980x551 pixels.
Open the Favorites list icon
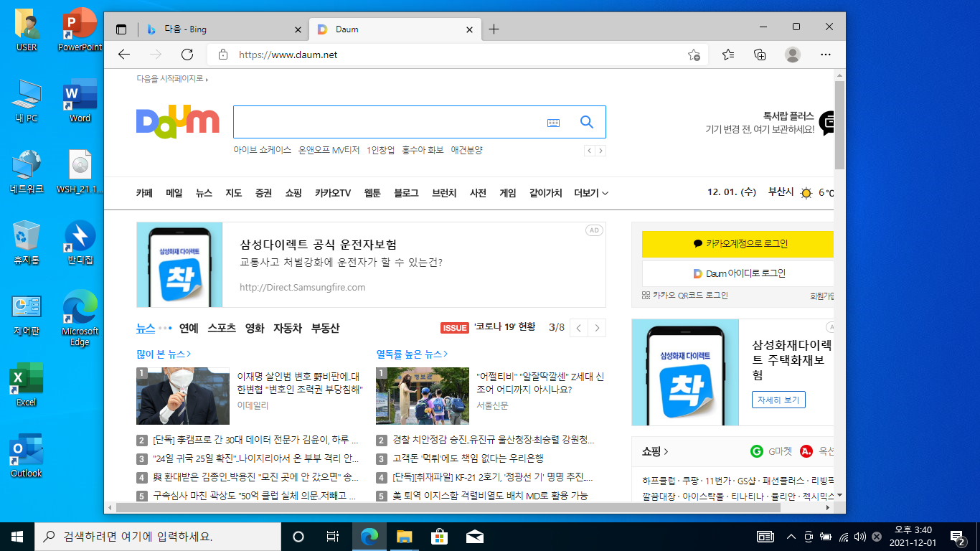point(728,55)
